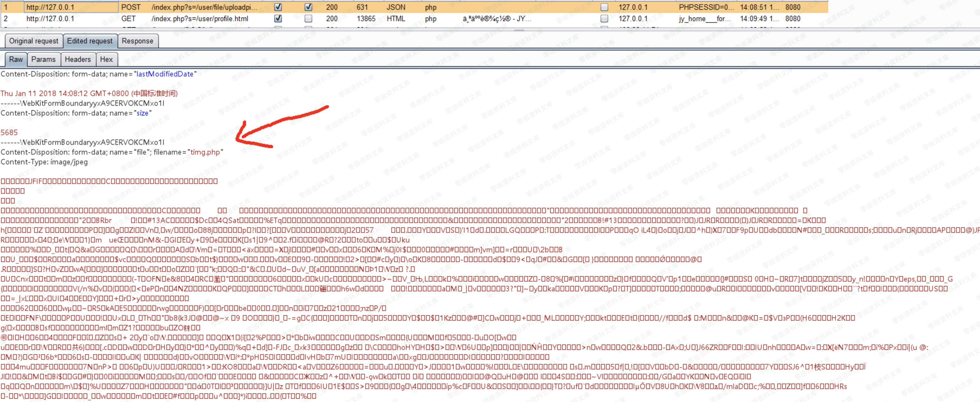Switch to the Hex view tab
The height and width of the screenshot is (402, 980).
[x=106, y=59]
